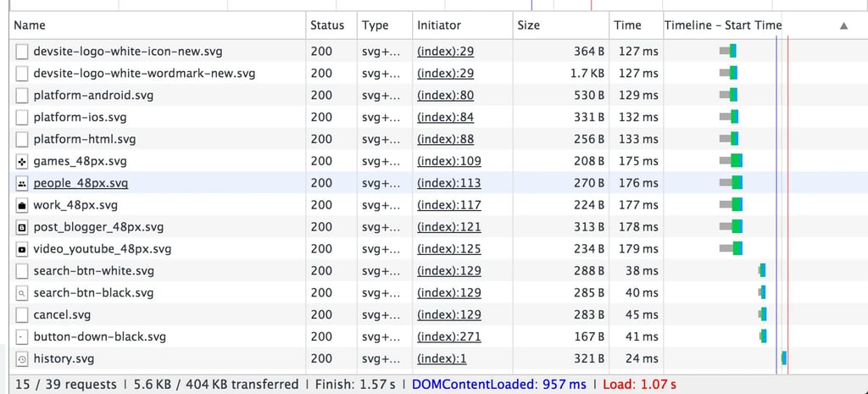Open the (index):113 initiator link
Image resolution: width=868 pixels, height=394 pixels.
click(449, 183)
